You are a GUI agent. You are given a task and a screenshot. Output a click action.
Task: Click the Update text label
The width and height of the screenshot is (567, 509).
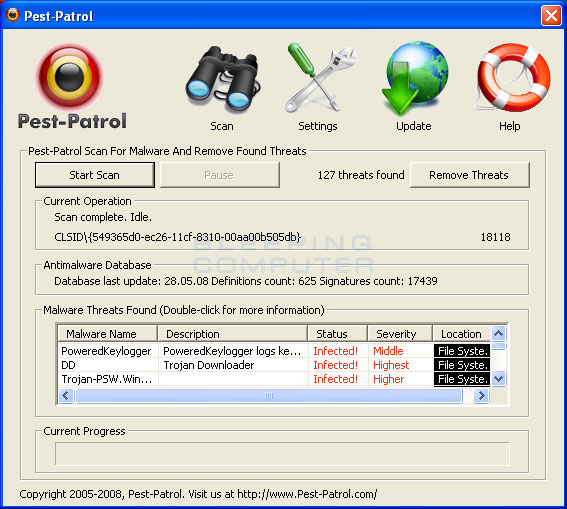coord(414,126)
